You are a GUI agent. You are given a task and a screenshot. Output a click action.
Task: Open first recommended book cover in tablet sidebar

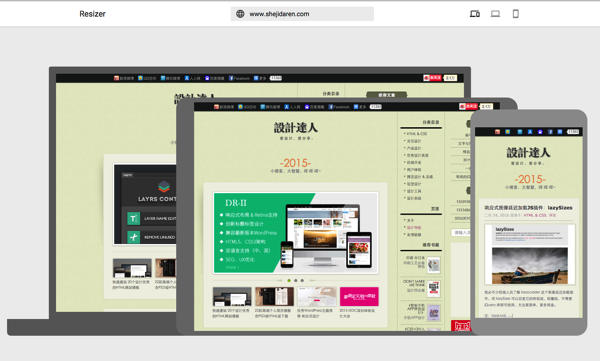[434, 265]
